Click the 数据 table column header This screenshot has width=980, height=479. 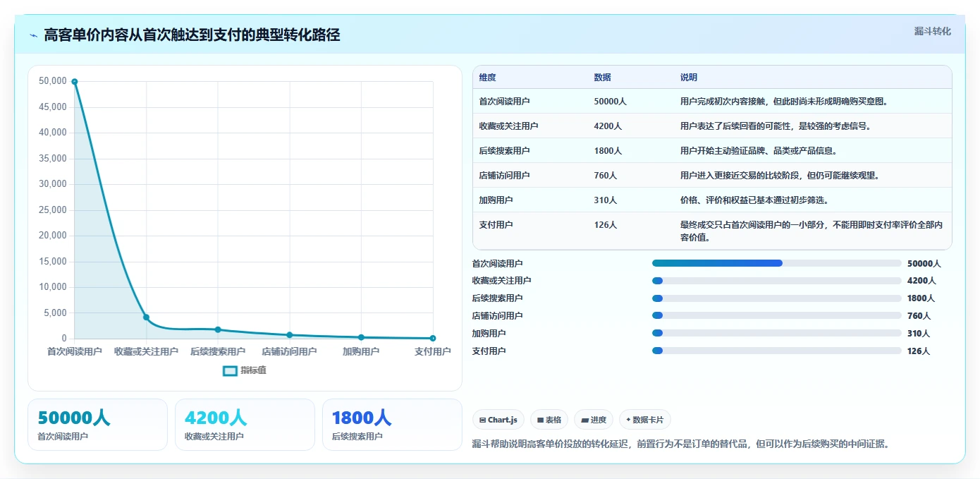603,78
